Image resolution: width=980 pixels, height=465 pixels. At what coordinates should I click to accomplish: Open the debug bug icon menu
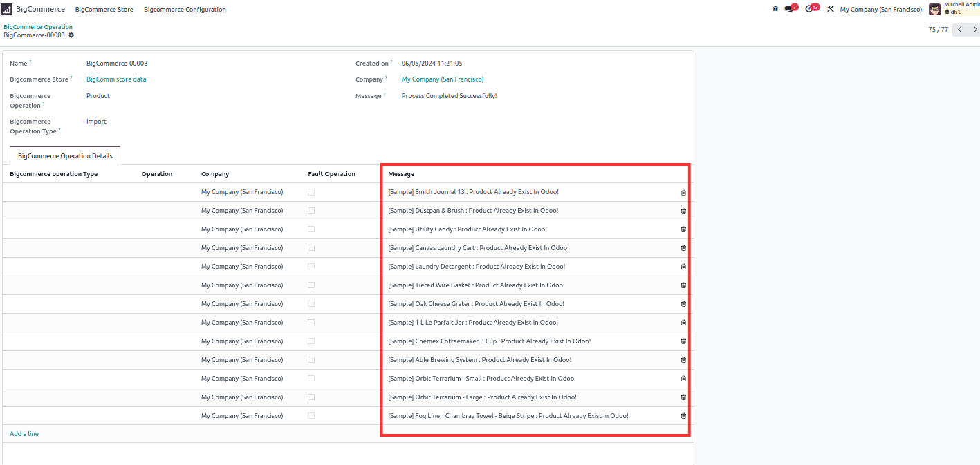775,9
